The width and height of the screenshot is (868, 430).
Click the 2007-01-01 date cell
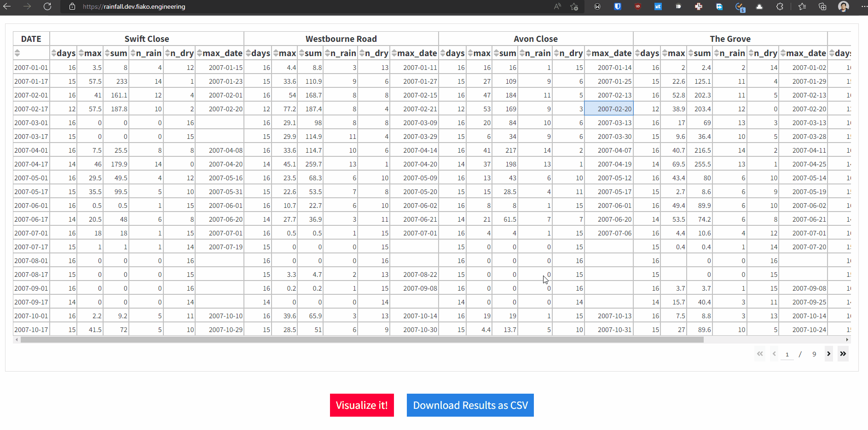point(31,67)
